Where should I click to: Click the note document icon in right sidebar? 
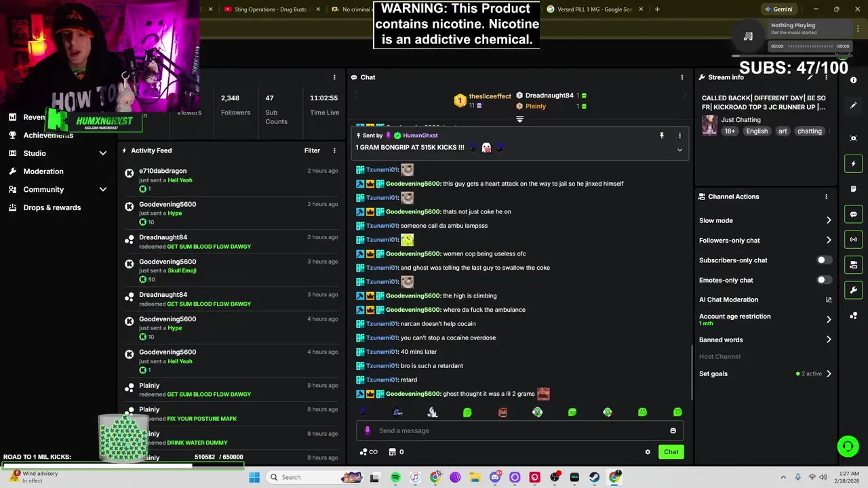click(853, 188)
